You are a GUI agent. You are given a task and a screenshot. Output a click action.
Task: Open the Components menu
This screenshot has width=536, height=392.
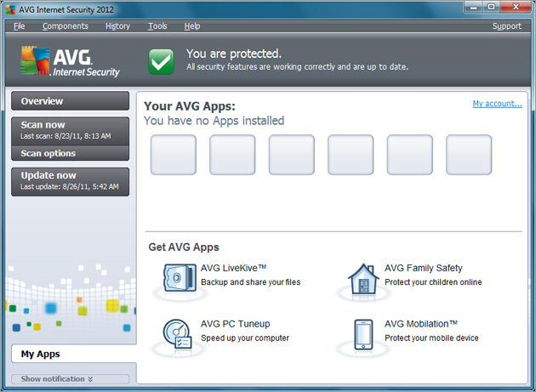[x=66, y=26]
